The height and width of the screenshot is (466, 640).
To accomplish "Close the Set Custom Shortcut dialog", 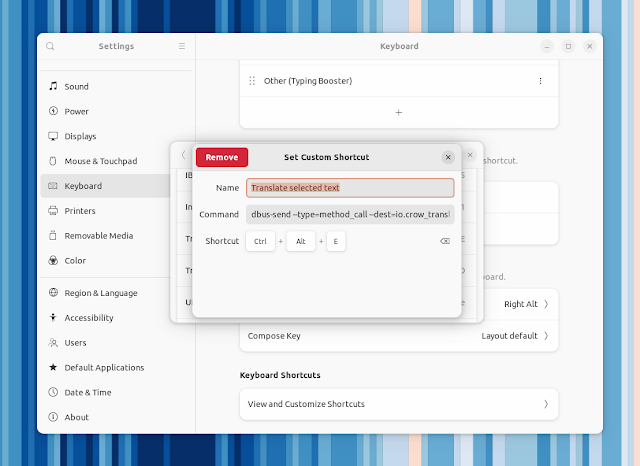I will click(448, 157).
